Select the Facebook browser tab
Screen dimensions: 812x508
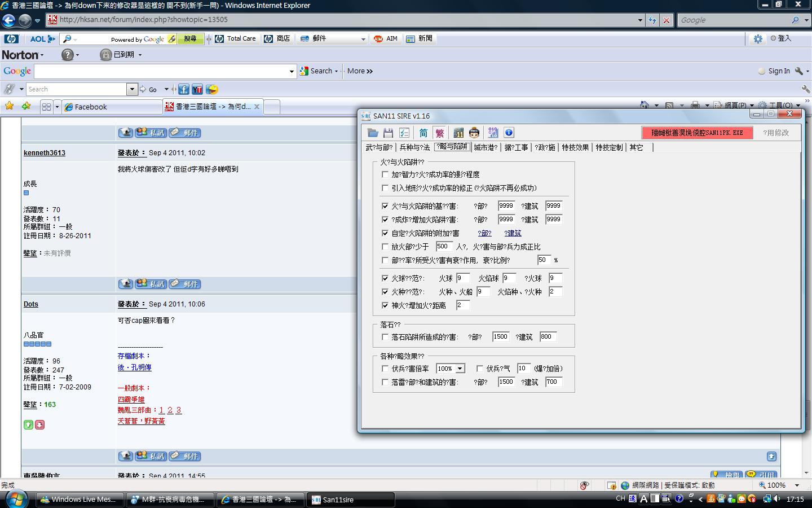coord(112,107)
